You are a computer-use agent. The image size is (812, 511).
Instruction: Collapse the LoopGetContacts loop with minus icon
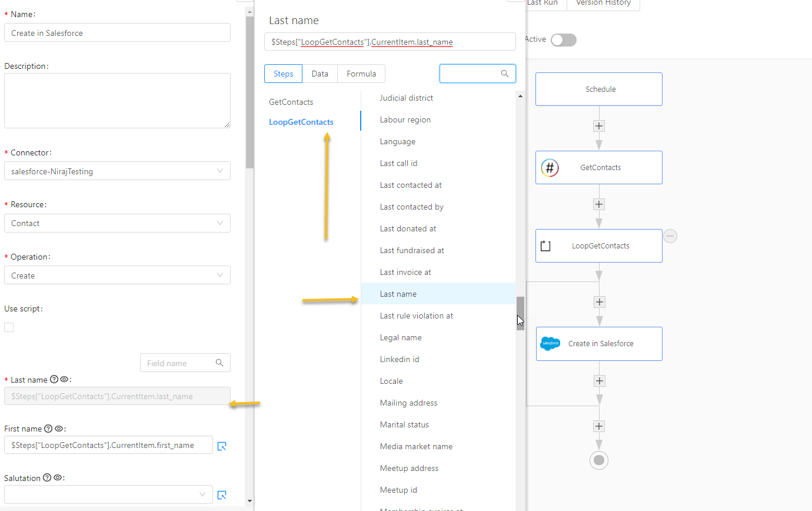click(x=670, y=236)
